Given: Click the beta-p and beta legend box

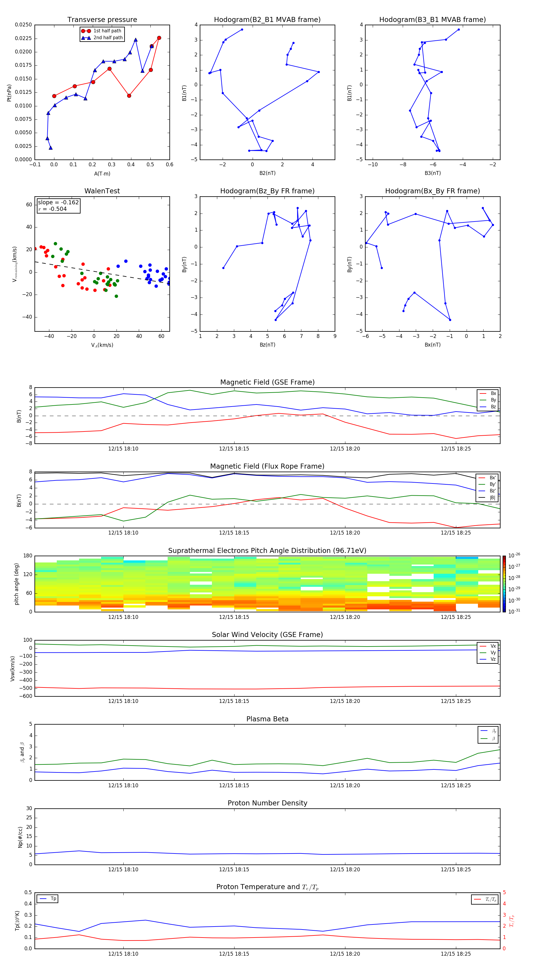Looking at the screenshot, I should (488, 735).
